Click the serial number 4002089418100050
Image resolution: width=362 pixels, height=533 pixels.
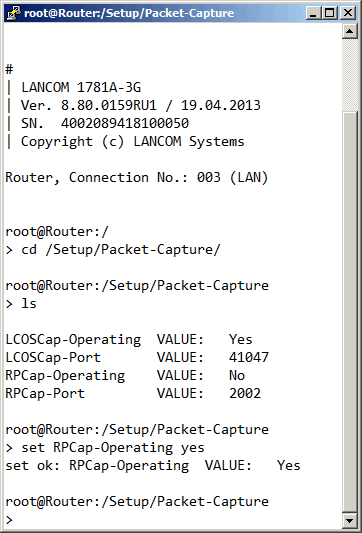pos(125,123)
